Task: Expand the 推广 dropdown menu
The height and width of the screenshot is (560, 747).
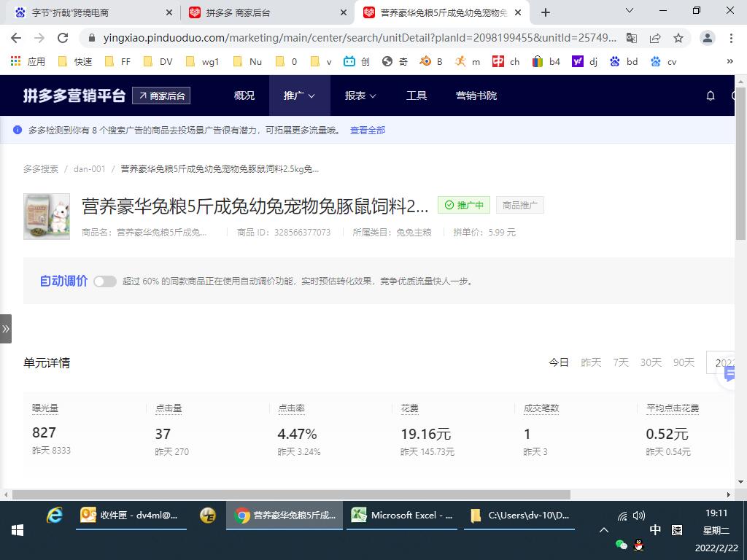Action: pos(299,96)
